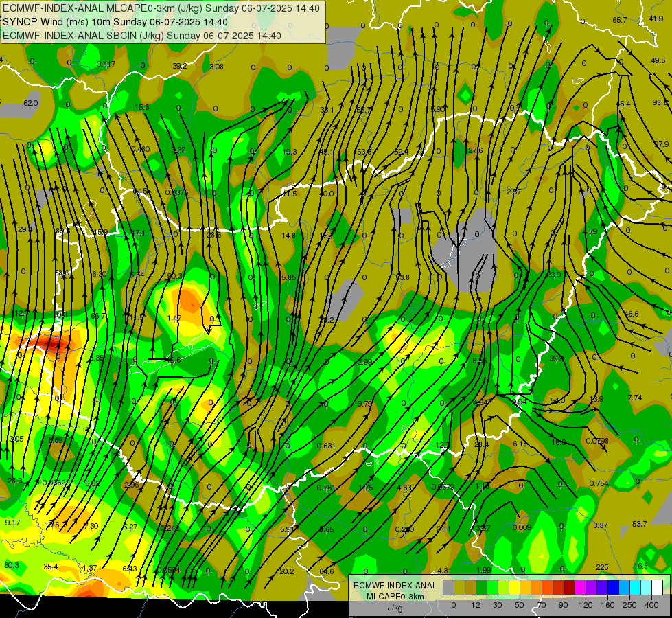Click the legend tick value 400
The image size is (672, 618).
click(x=651, y=605)
